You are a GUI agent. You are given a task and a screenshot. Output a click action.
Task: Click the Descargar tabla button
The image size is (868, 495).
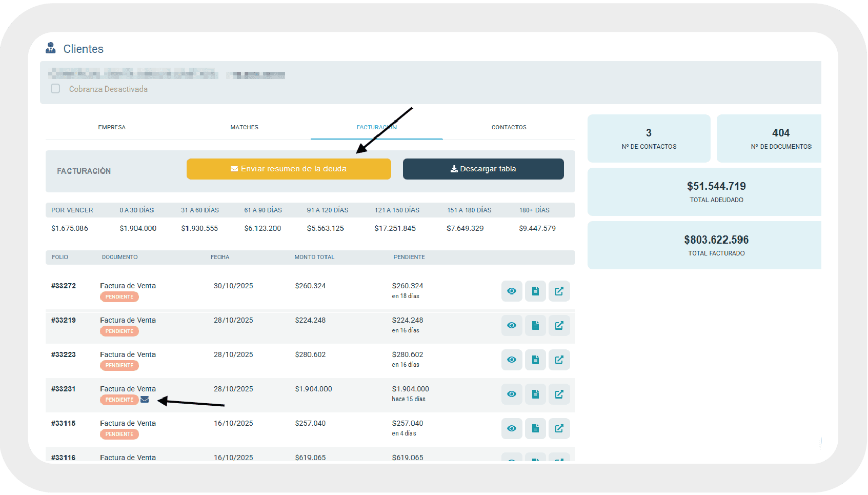point(483,169)
